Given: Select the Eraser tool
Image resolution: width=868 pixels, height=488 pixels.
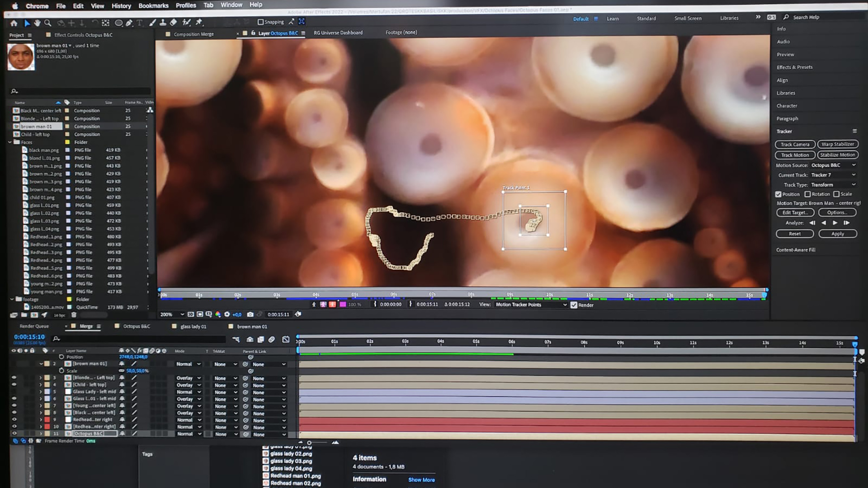Looking at the screenshot, I should pyautogui.click(x=173, y=22).
